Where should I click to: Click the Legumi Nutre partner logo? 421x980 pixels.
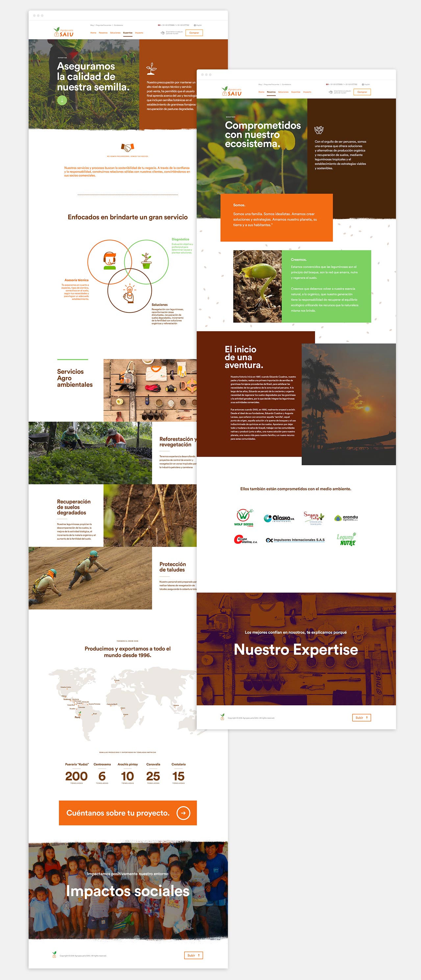pyautogui.click(x=346, y=540)
